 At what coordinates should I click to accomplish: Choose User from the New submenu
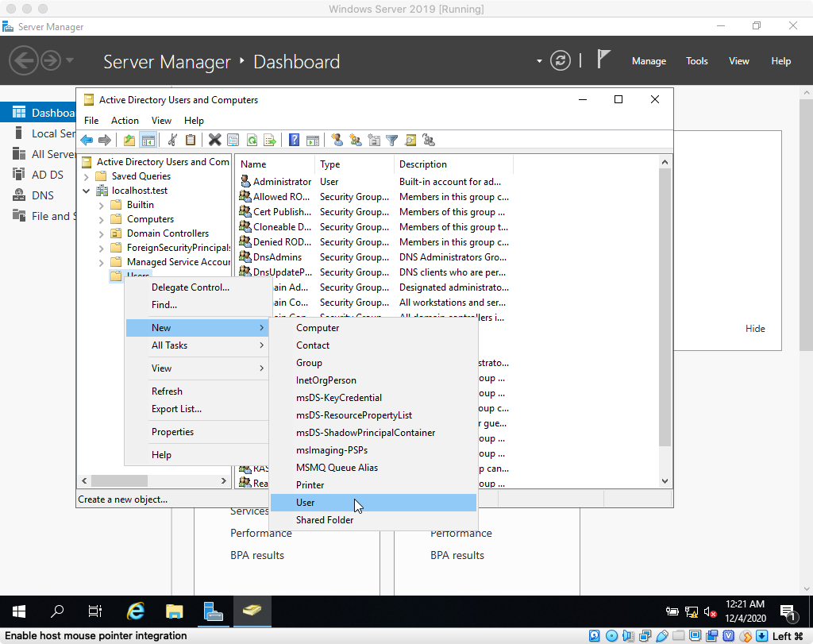click(373, 503)
